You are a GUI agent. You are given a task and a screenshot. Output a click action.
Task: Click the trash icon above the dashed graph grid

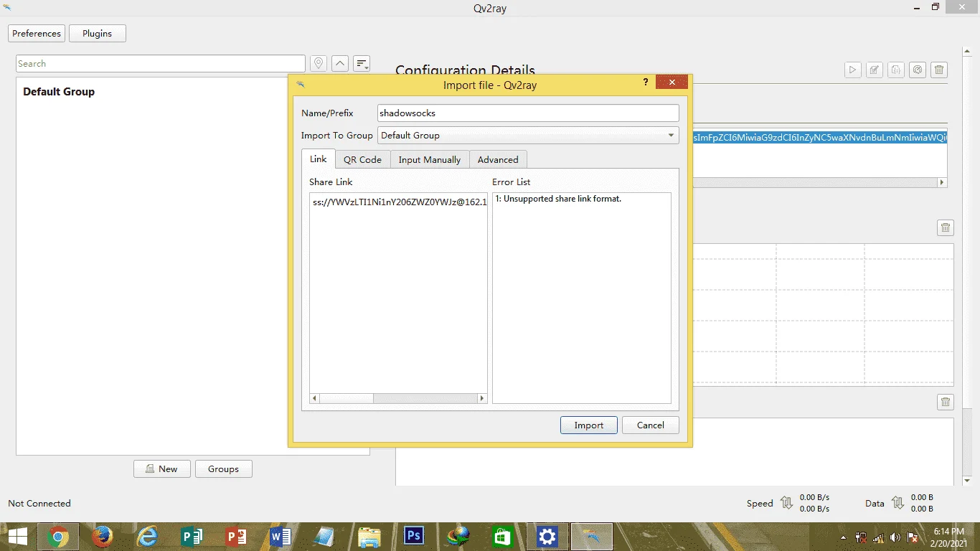[946, 228]
